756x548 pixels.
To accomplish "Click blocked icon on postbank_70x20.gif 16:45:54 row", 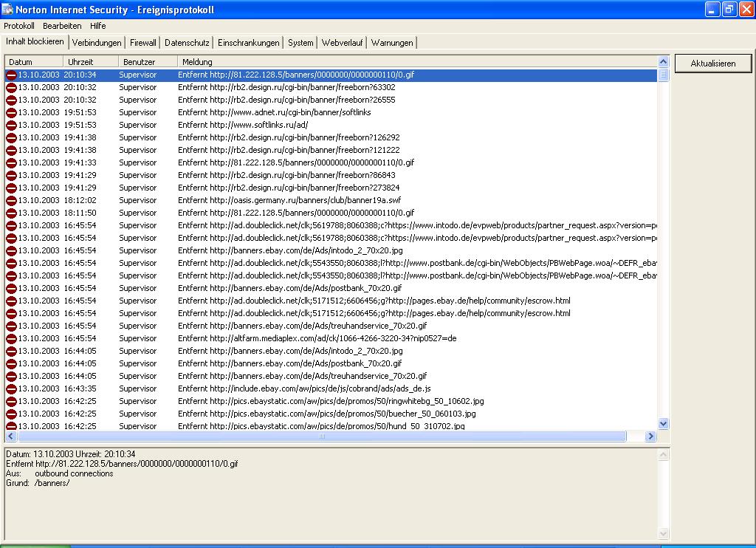I will pos(11,289).
